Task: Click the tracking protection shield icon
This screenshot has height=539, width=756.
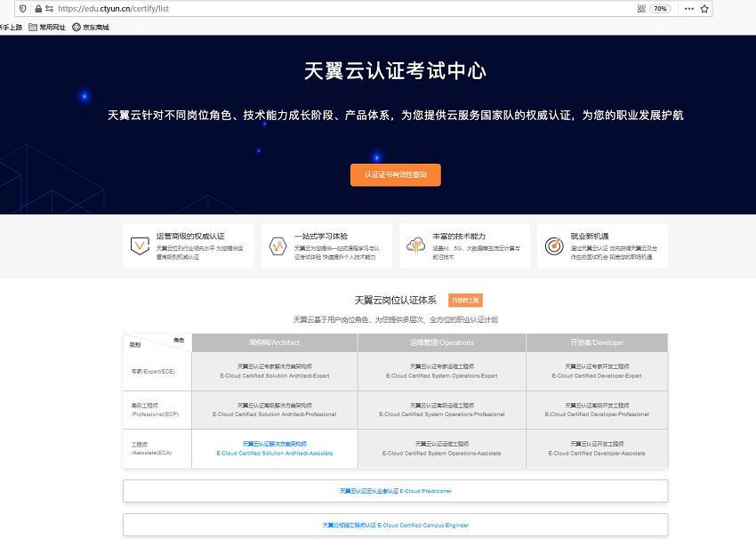Action: [22, 9]
